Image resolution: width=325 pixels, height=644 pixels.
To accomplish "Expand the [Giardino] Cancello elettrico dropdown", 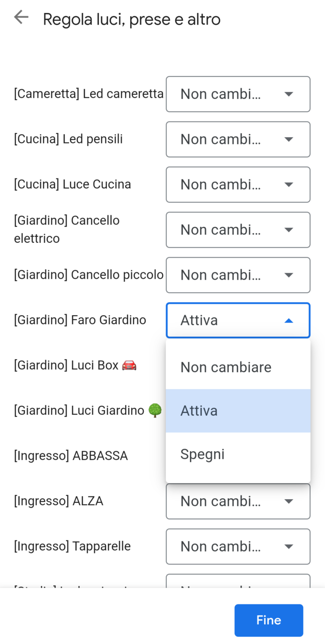I will [238, 230].
